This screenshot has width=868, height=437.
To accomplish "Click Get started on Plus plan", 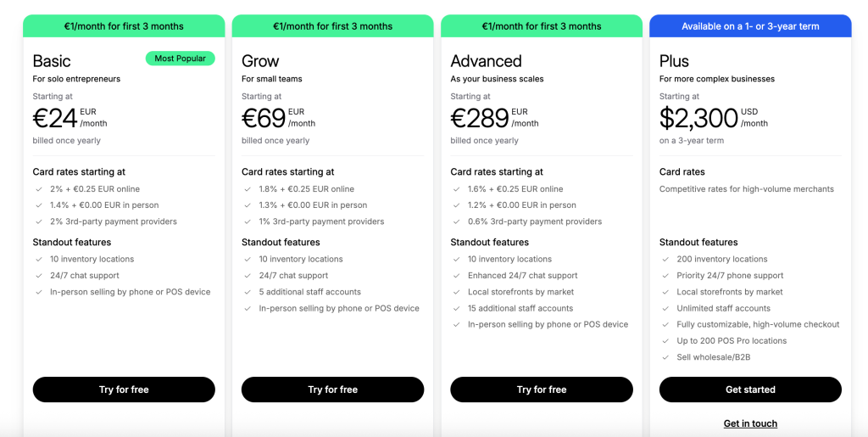I will point(750,389).
